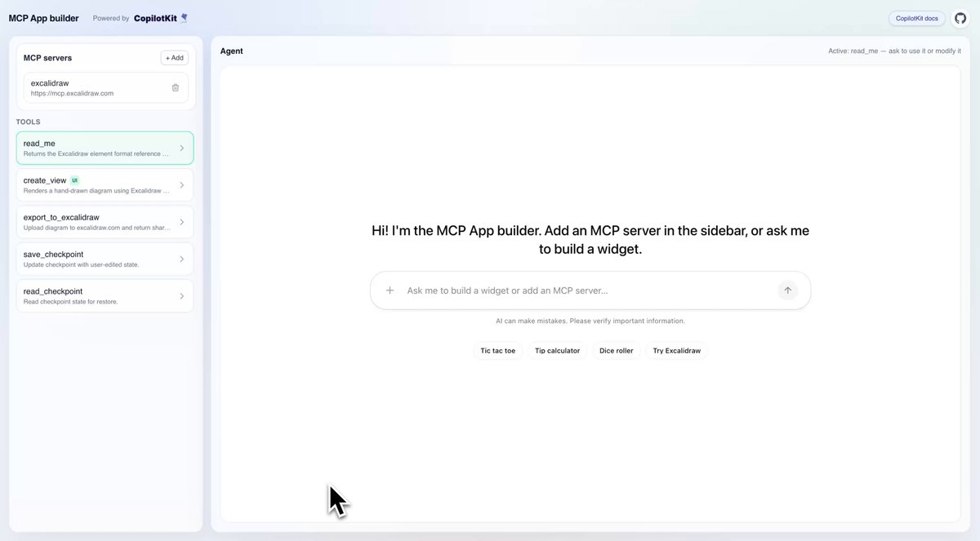Send the message with the arrow button
The height and width of the screenshot is (541, 980).
(787, 290)
